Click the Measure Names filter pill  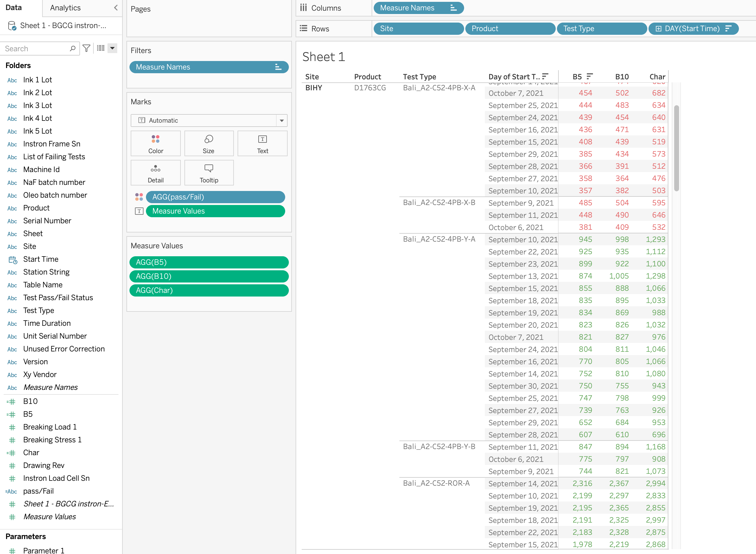pyautogui.click(x=209, y=67)
